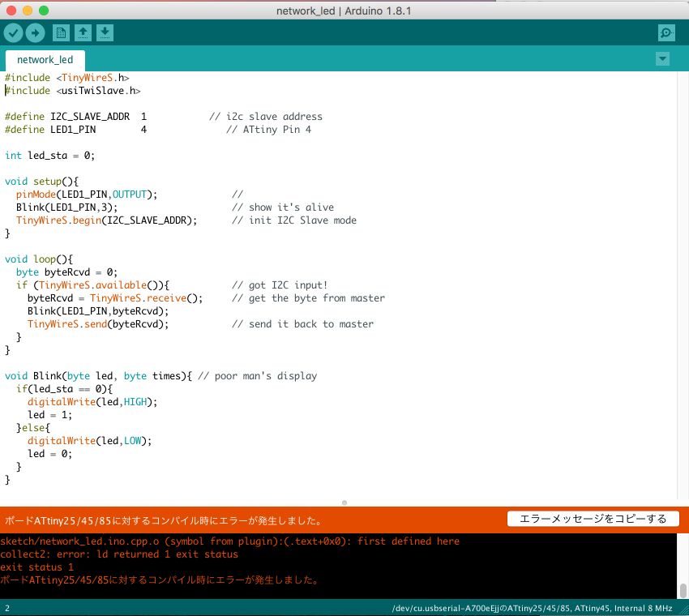Click 'led = 1;' line
Image resolution: width=689 pixels, height=616 pixels.
pyautogui.click(x=49, y=415)
